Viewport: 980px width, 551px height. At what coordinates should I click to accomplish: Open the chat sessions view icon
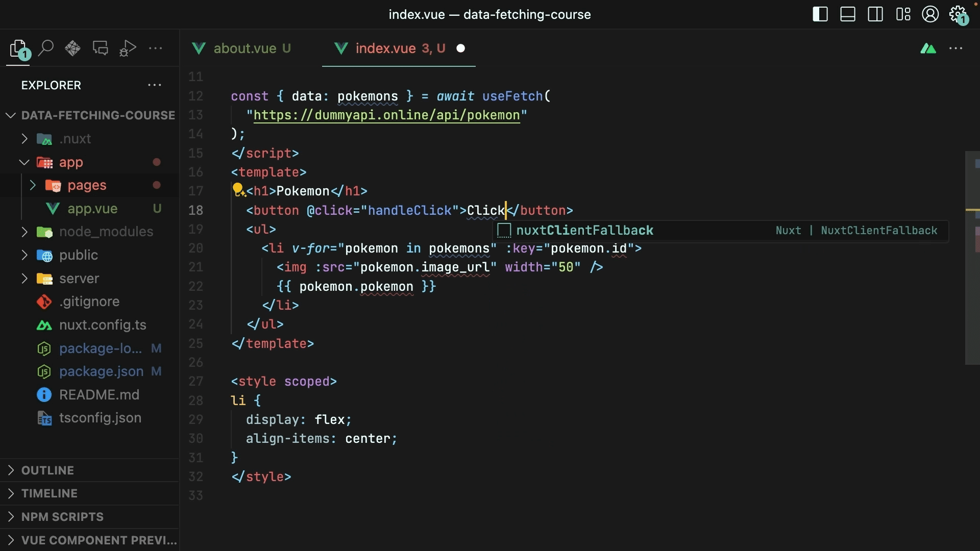click(x=100, y=48)
